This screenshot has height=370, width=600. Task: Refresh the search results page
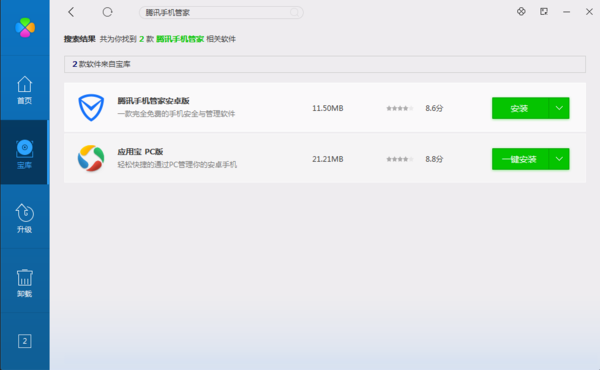(x=107, y=12)
